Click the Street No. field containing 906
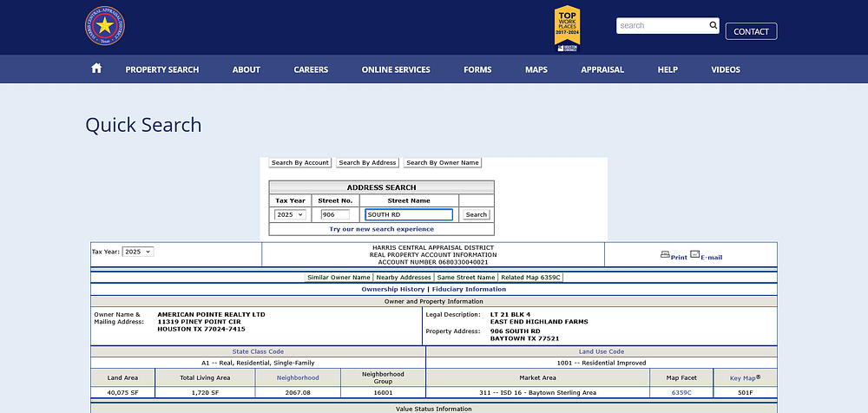 335,215
